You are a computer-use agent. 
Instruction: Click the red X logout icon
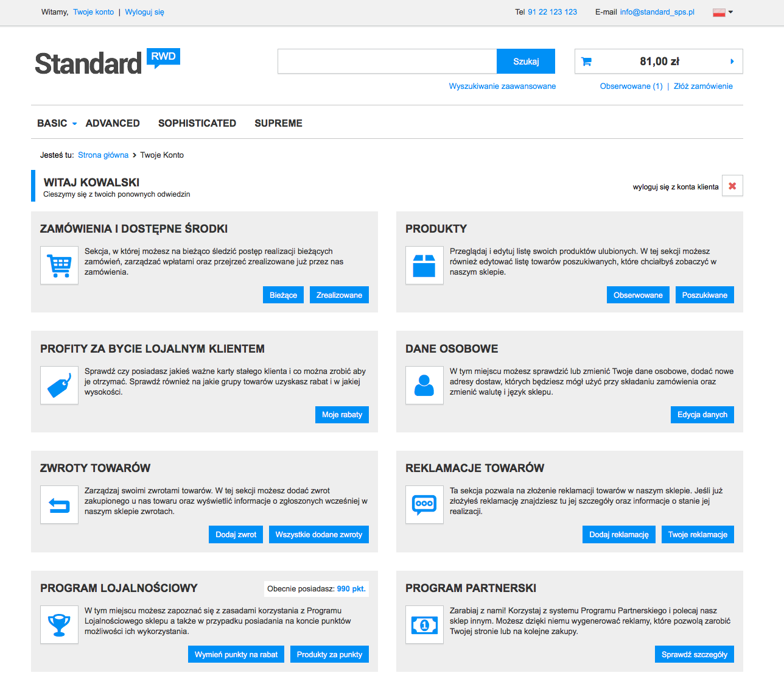point(732,186)
